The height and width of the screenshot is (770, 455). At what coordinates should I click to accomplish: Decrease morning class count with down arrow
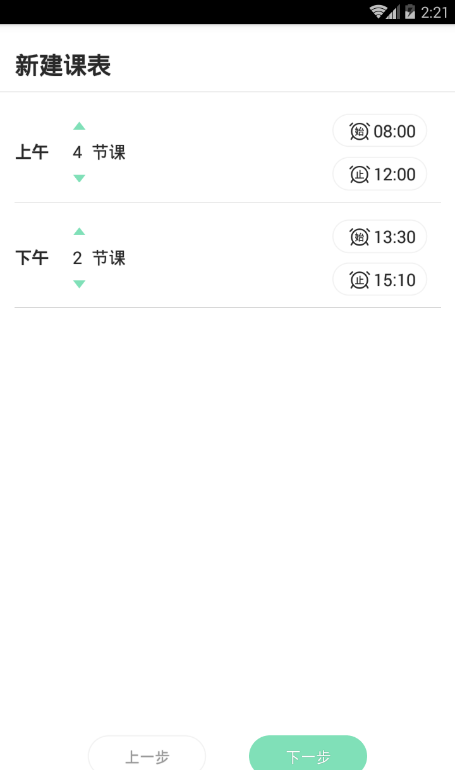(x=79, y=178)
